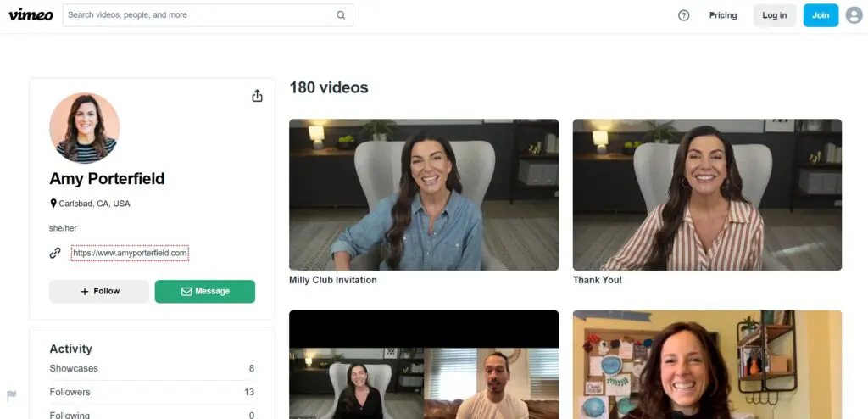Click the she/her pronouns text

63,228
